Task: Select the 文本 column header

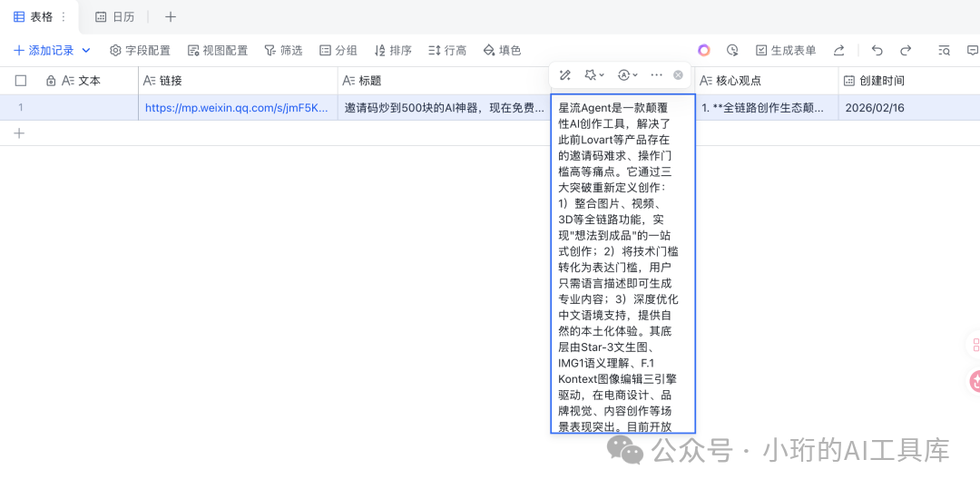Action: tap(81, 81)
